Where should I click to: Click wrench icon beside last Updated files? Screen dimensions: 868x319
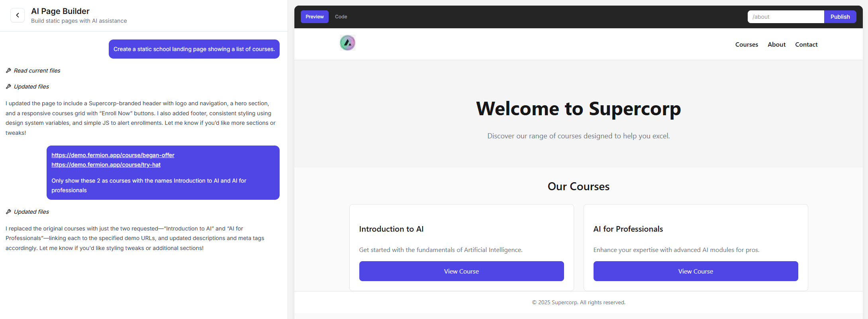click(x=8, y=212)
